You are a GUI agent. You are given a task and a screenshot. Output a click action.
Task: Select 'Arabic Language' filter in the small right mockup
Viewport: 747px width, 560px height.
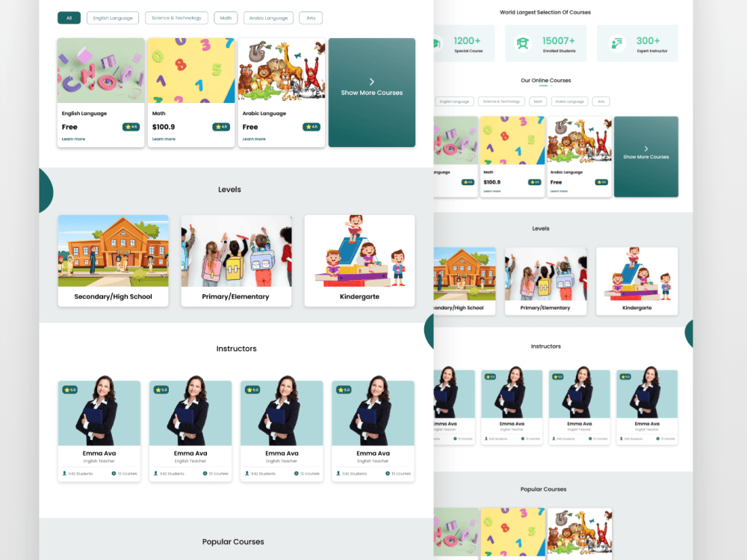tap(569, 102)
